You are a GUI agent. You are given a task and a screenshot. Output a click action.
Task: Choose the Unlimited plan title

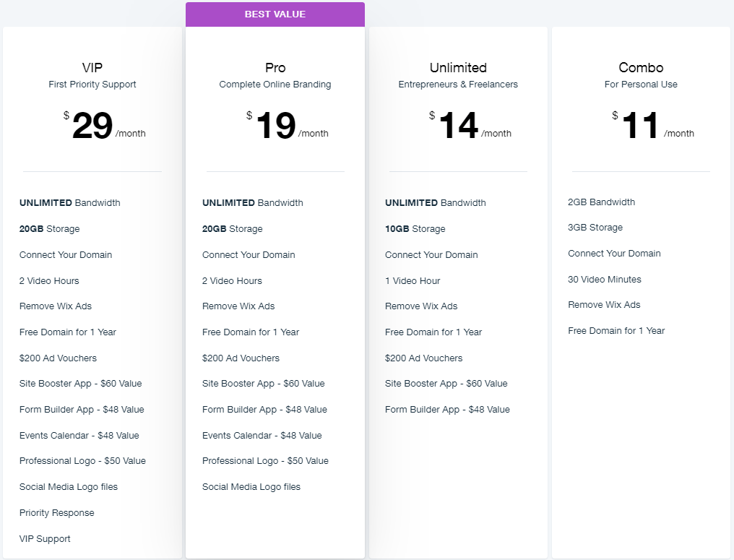[x=458, y=68]
